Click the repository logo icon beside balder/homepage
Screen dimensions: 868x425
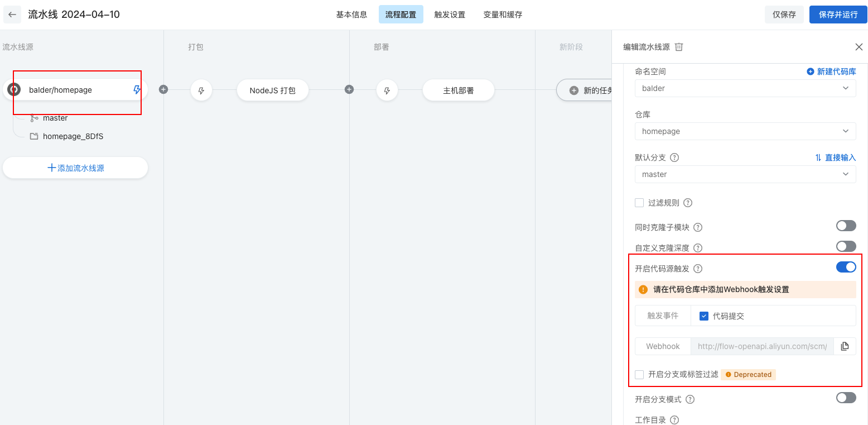click(x=13, y=89)
